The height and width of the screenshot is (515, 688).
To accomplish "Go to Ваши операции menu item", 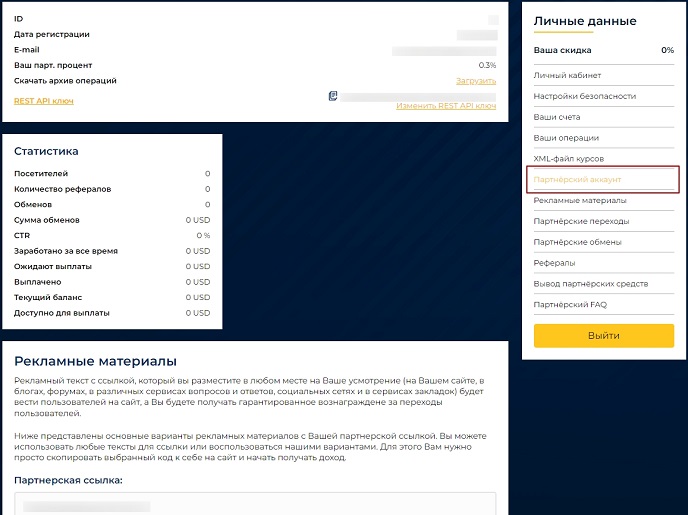I will [566, 138].
